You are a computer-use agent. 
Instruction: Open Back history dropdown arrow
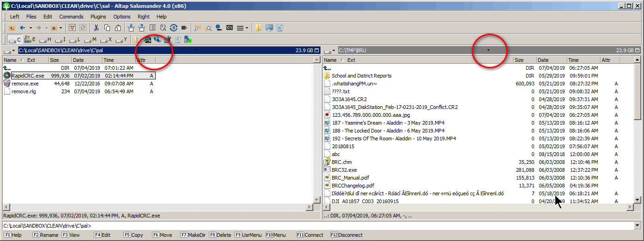[30, 28]
